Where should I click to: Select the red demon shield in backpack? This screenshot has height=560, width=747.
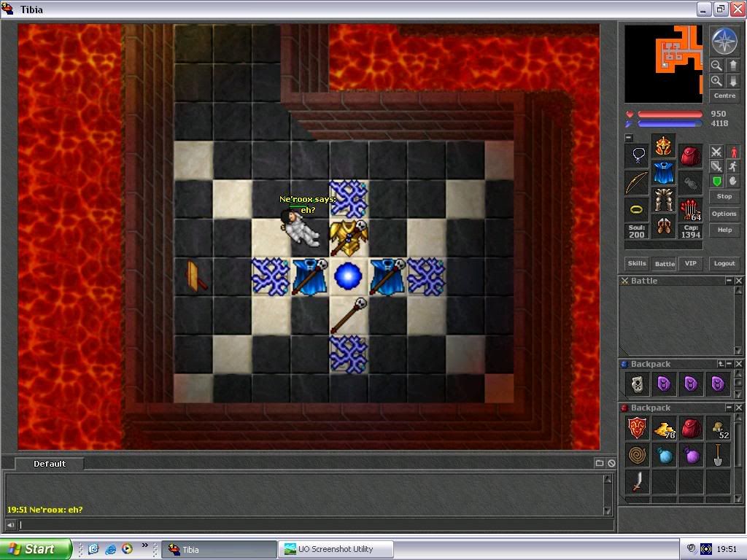pyautogui.click(x=638, y=427)
